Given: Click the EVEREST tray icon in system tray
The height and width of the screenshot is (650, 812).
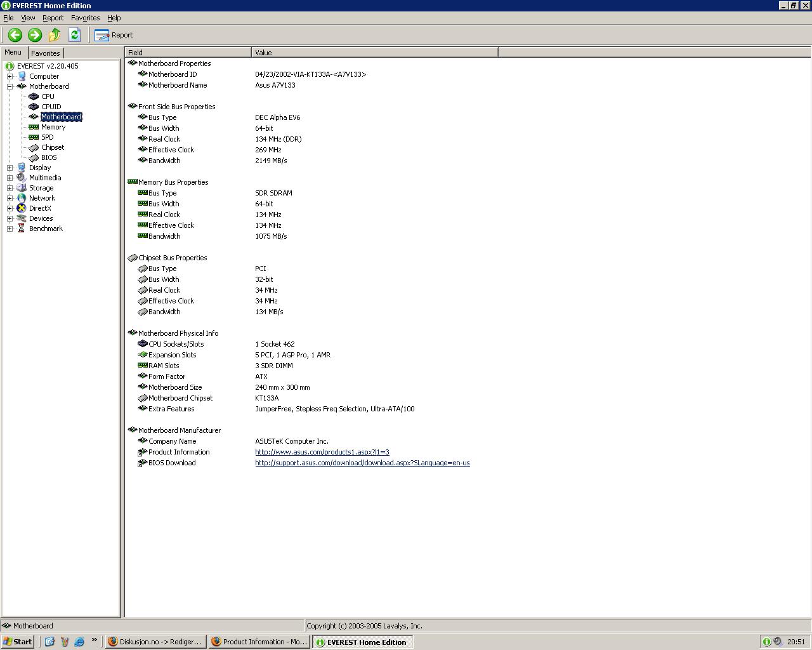Looking at the screenshot, I should 766,642.
